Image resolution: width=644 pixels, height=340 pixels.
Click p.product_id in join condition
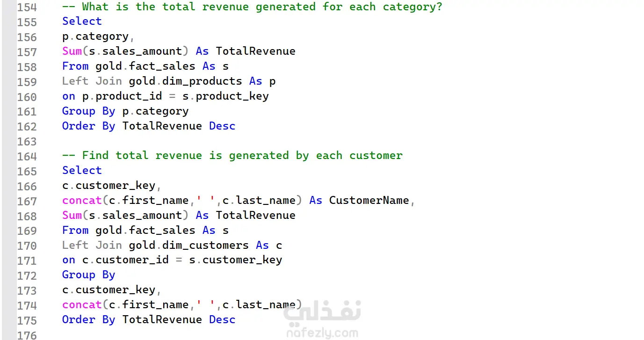[122, 96]
